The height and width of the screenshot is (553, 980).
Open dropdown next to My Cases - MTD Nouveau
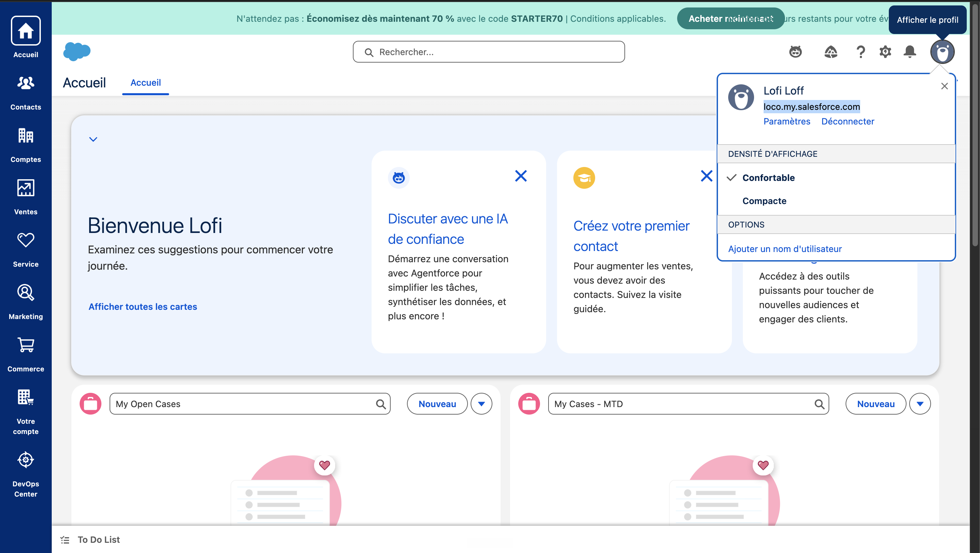920,404
